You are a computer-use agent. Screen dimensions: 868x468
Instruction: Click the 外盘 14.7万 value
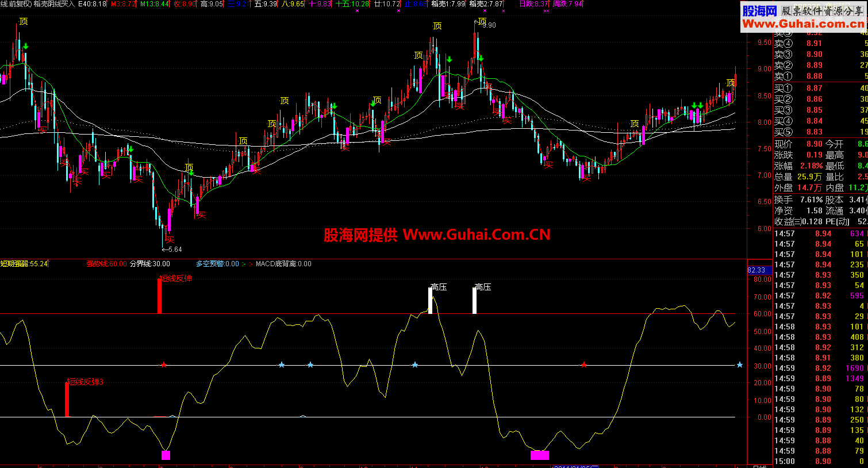click(x=810, y=187)
